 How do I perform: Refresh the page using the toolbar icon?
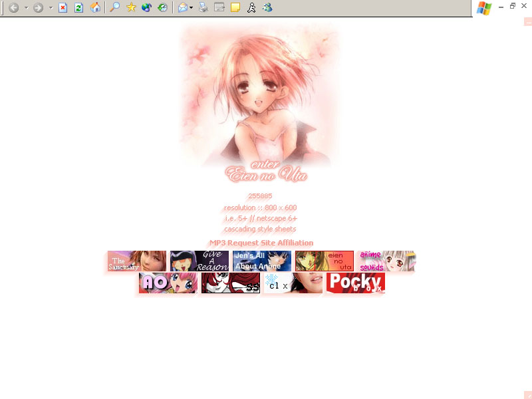(79, 8)
